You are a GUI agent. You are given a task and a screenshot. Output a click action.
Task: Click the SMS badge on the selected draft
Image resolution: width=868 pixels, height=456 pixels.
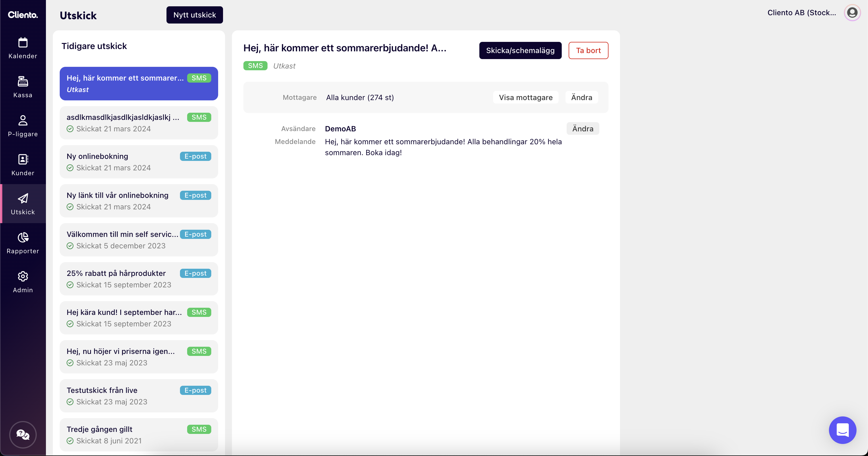(199, 78)
